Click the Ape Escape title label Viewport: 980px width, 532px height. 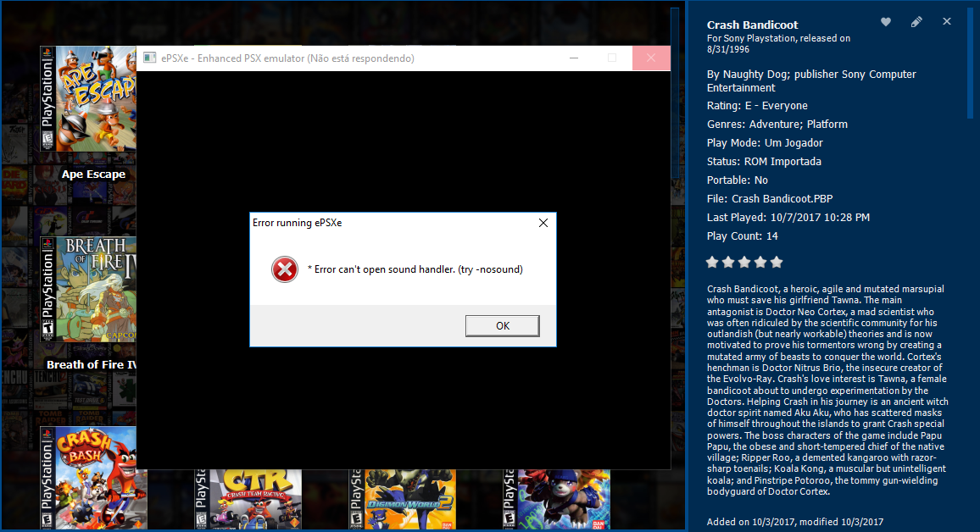93,175
